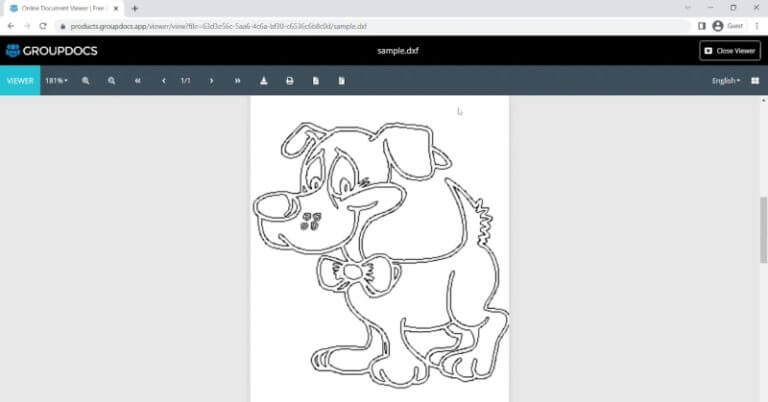Screen dimensions: 768x402
Task: Click the second document page icon in the toolbar
Action: 341,81
